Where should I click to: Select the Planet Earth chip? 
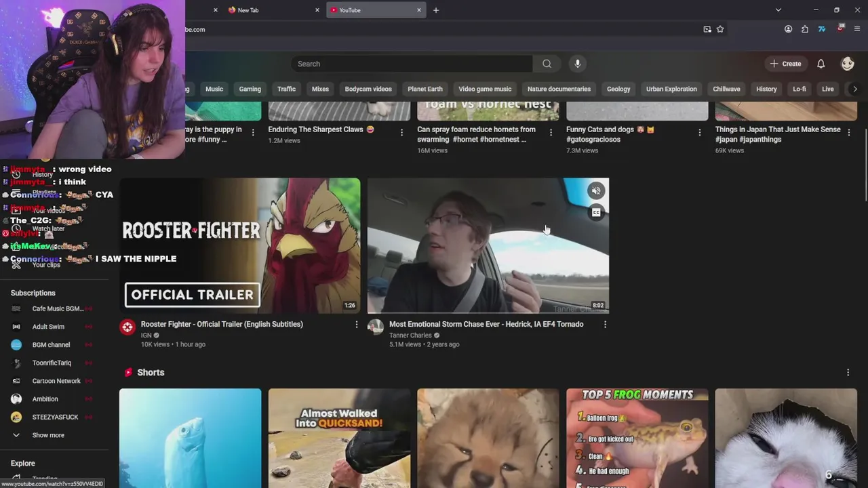click(x=425, y=89)
